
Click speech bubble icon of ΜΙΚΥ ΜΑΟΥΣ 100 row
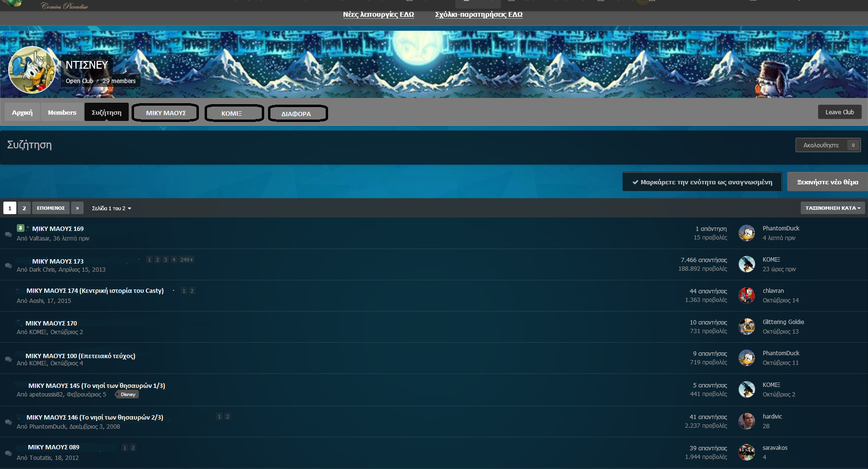point(8,359)
